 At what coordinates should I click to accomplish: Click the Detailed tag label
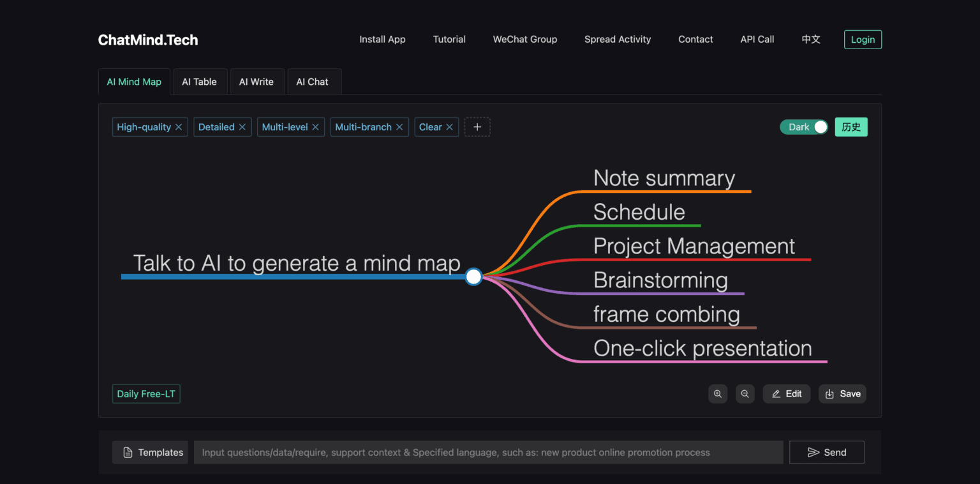click(216, 127)
